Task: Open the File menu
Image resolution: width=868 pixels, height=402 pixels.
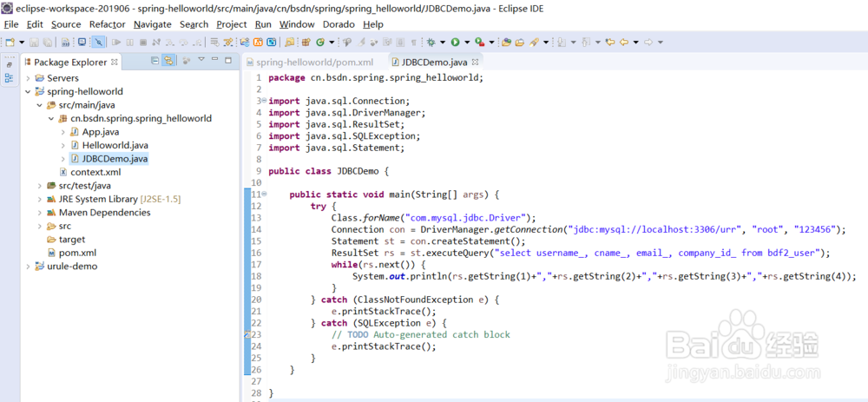Action: click(11, 24)
